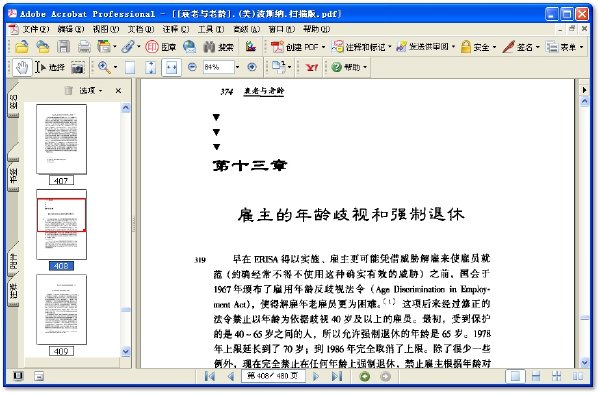The height and width of the screenshot is (394, 600).
Task: Open the 表单 forms dropdown
Action: click(565, 47)
